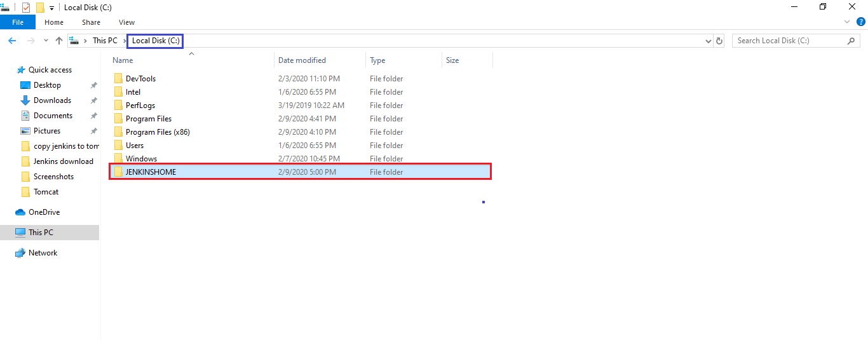
Task: Click the pin icon beside Downloads
Action: point(93,100)
